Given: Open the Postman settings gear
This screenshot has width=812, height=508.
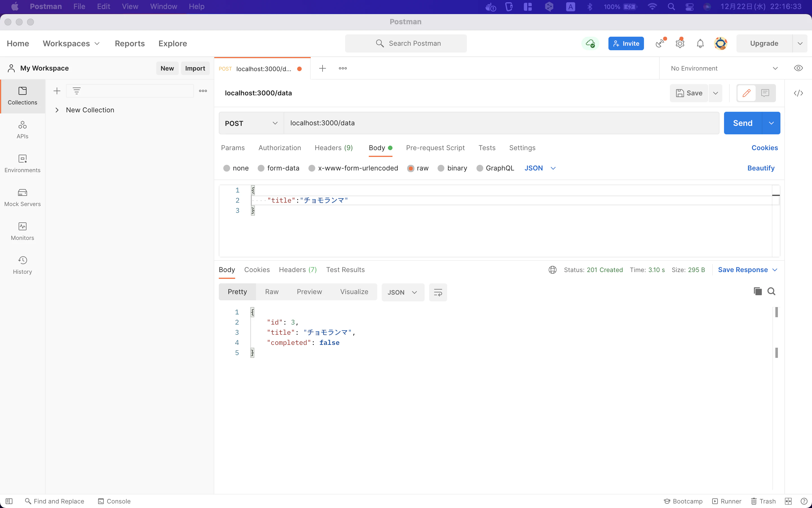Looking at the screenshot, I should [680, 43].
